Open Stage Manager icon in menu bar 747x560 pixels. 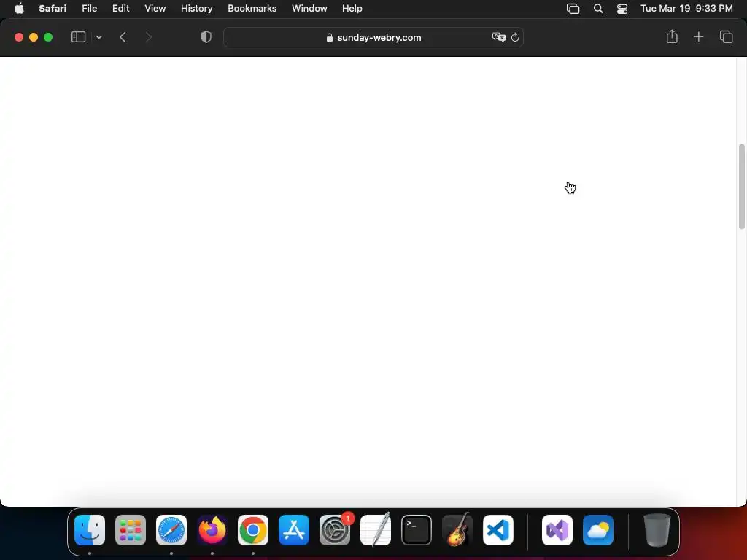(x=573, y=9)
